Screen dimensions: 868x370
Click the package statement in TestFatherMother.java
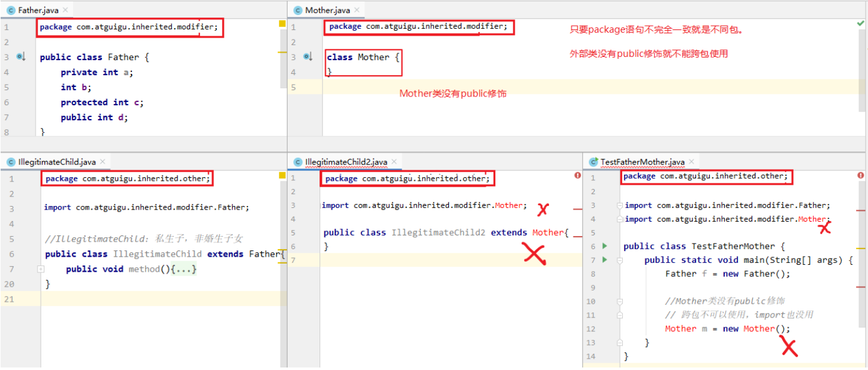coord(705,177)
